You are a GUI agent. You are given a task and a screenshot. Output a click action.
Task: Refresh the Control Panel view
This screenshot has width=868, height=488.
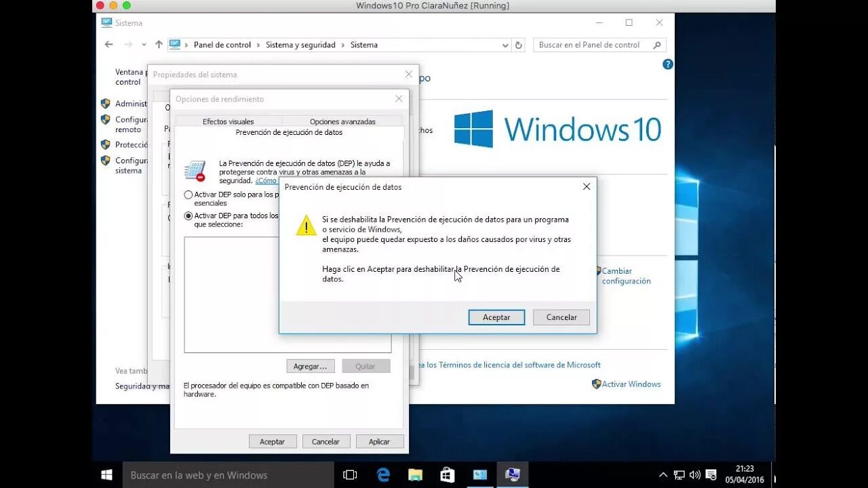[518, 45]
